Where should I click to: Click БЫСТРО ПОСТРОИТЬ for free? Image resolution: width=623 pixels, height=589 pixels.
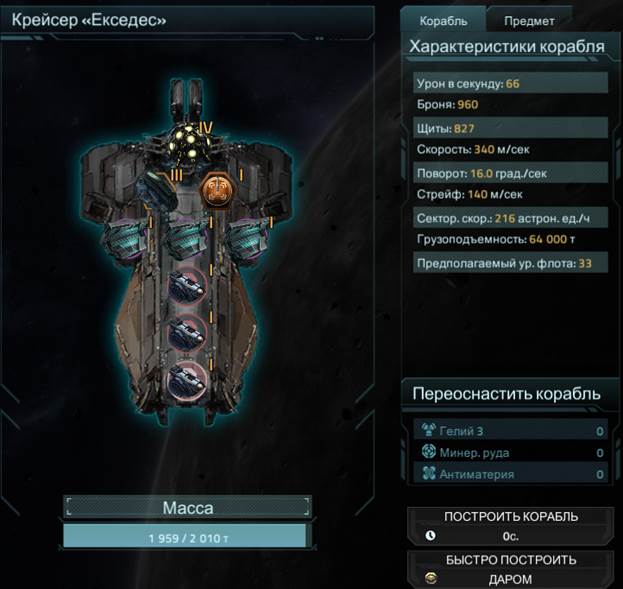511,569
